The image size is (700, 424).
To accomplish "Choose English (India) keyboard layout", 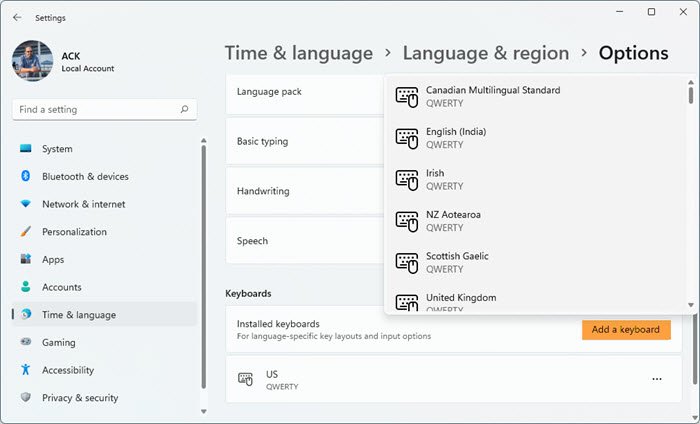I will (456, 138).
